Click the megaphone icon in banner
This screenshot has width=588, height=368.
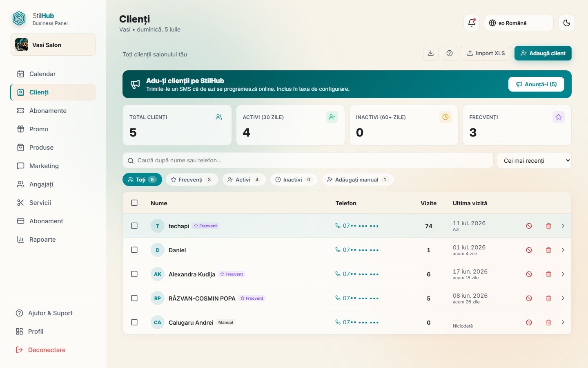135,84
